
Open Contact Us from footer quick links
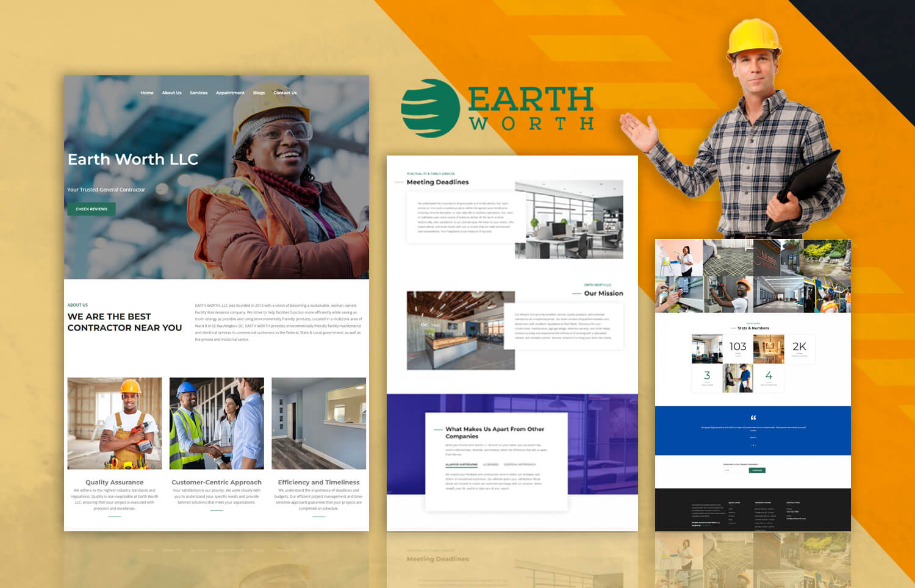[x=732, y=523]
